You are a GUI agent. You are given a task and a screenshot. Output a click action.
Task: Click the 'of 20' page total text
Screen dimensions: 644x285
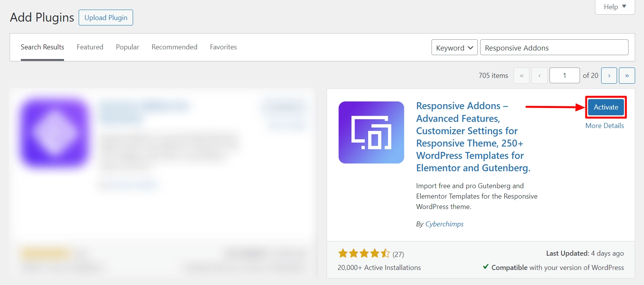tap(590, 76)
